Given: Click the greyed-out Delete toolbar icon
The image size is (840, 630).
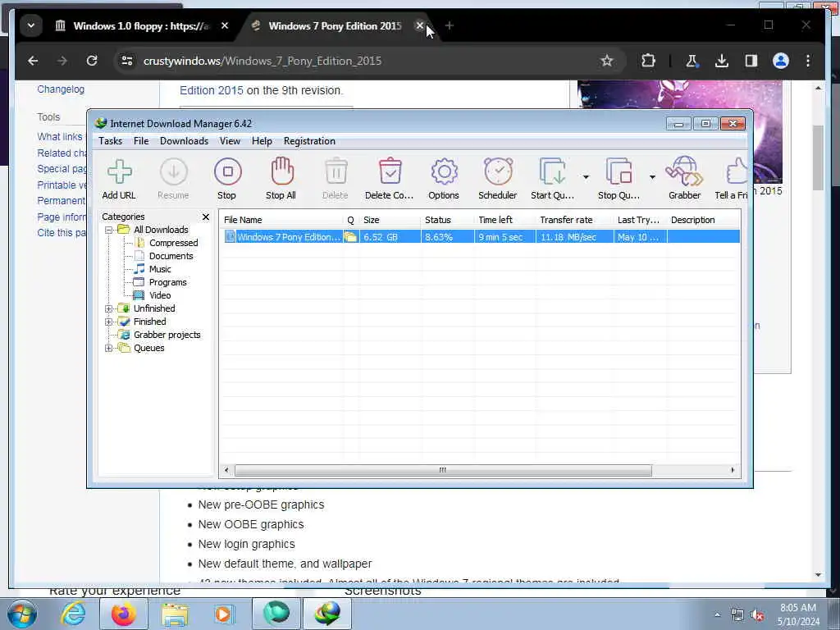Looking at the screenshot, I should 336,178.
